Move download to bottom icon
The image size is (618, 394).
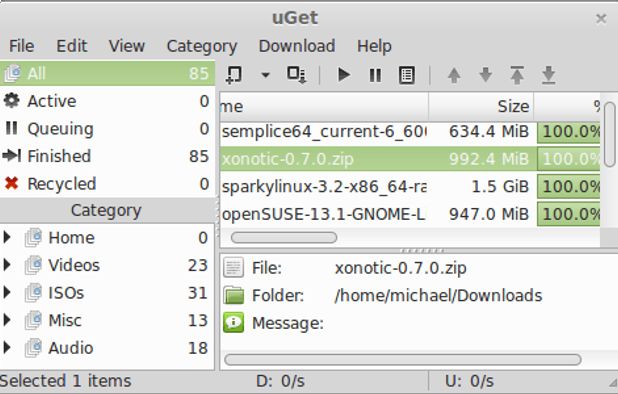point(548,75)
